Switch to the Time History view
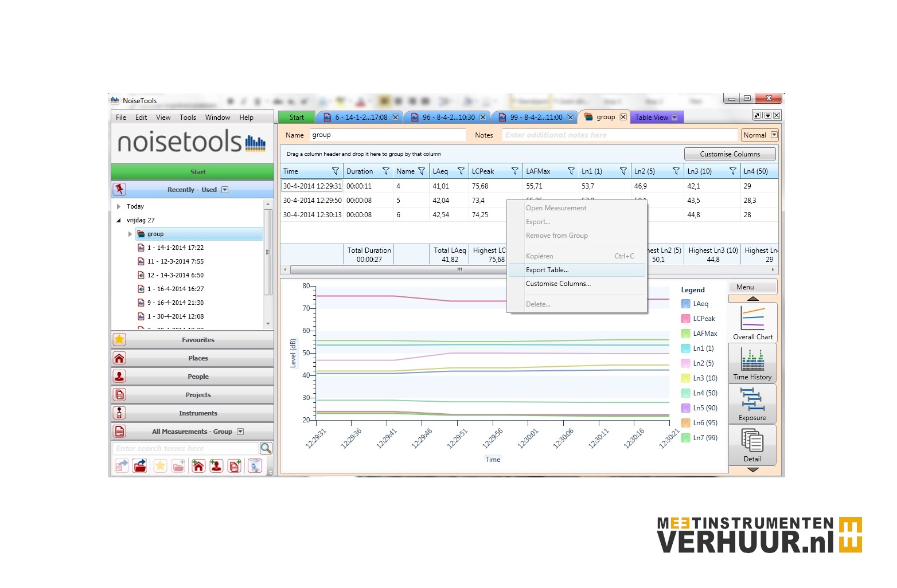 752,363
